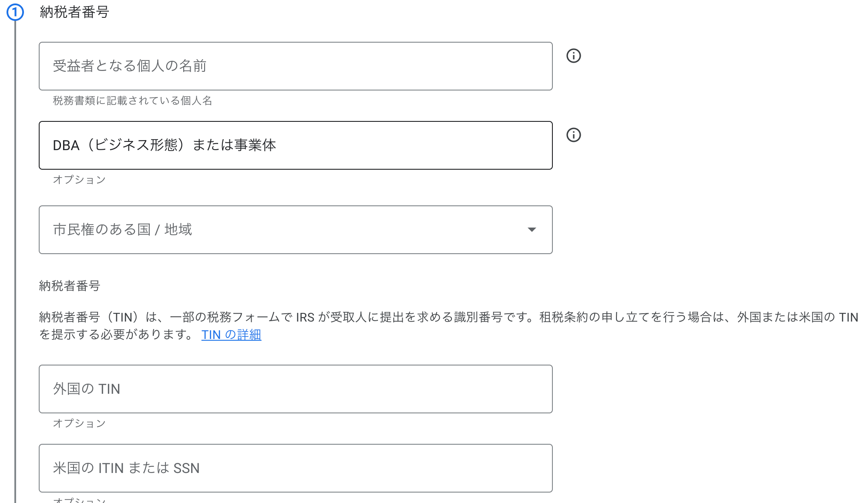Click the step 1 title 納税者番号
This screenshot has height=503, width=868.
(74, 12)
